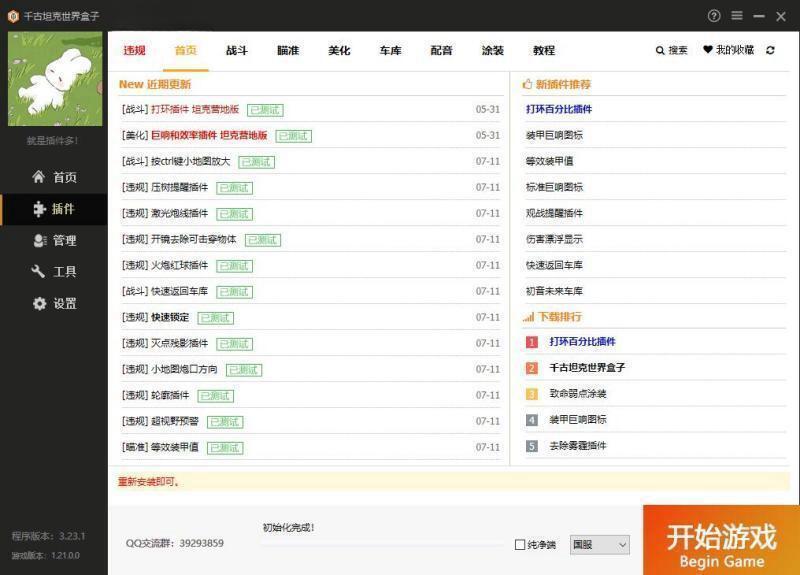Screen dimensions: 800x575
Task: Switch to the 配音 tab
Action: coord(441,51)
